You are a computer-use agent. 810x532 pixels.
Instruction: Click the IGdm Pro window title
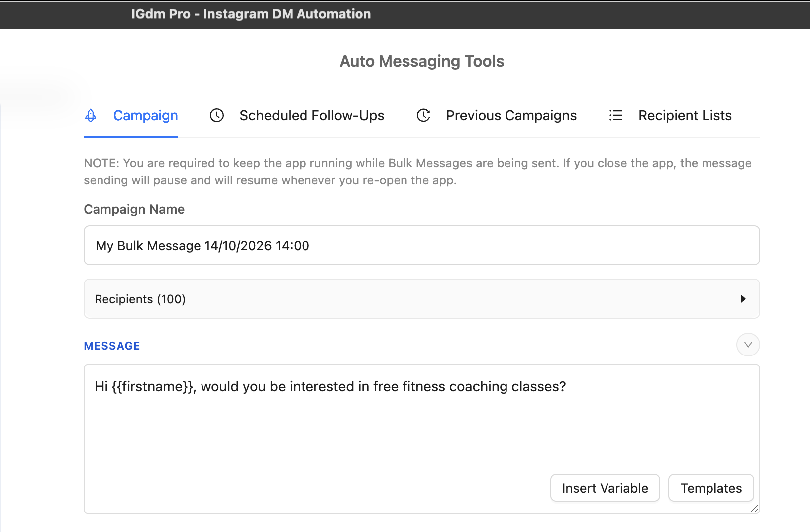click(x=251, y=14)
